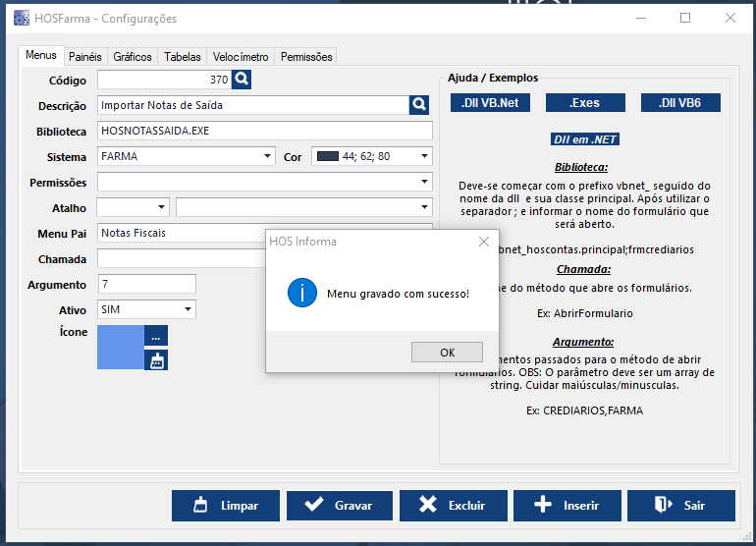Click the Excluir button

[x=453, y=506]
